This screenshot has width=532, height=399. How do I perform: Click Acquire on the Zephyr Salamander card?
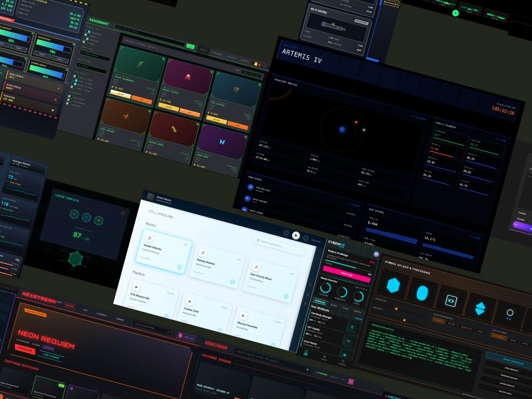click(x=121, y=94)
